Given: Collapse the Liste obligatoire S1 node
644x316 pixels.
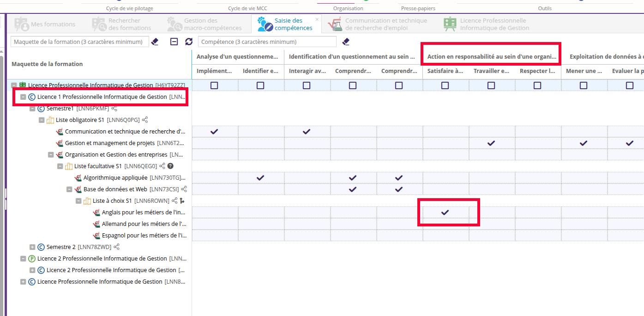Looking at the screenshot, I should pyautogui.click(x=42, y=120).
